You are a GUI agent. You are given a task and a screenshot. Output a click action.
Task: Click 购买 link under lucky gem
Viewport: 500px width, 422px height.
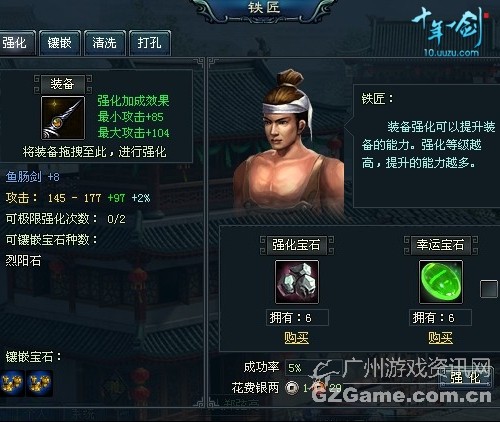441,338
